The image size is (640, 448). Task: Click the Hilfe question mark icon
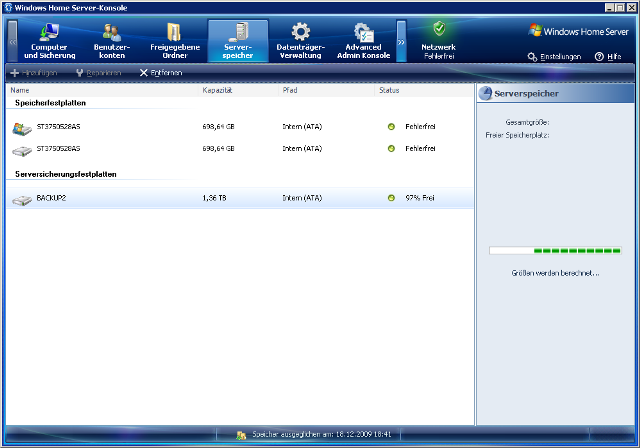599,57
